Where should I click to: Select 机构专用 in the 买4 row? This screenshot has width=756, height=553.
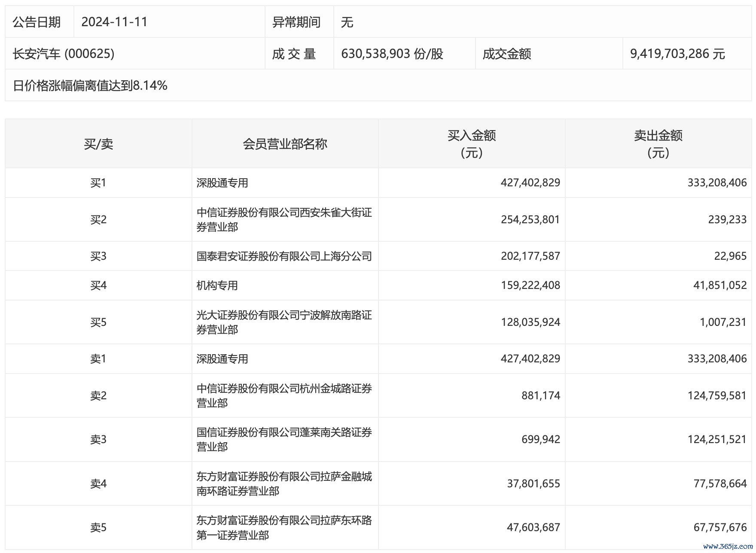click(x=217, y=286)
